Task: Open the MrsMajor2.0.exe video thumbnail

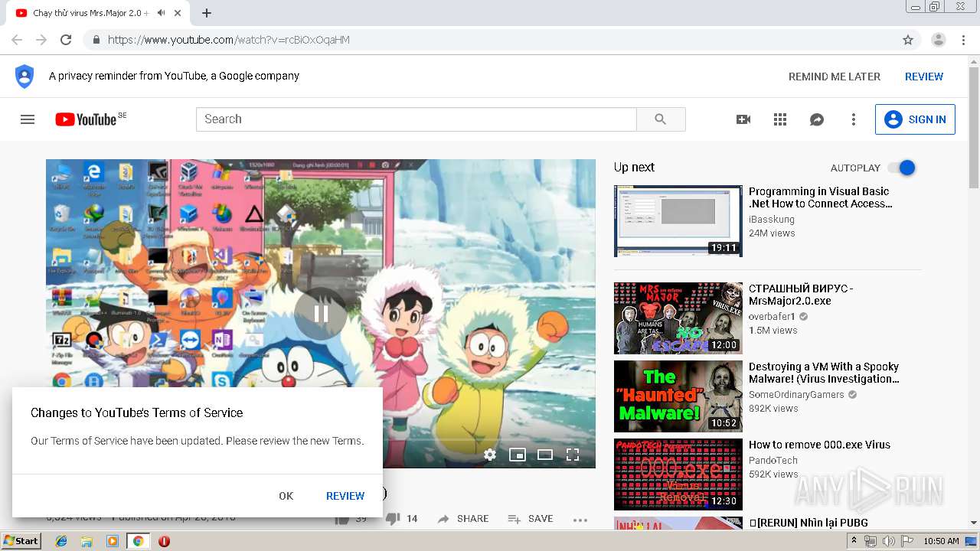Action: (x=678, y=318)
